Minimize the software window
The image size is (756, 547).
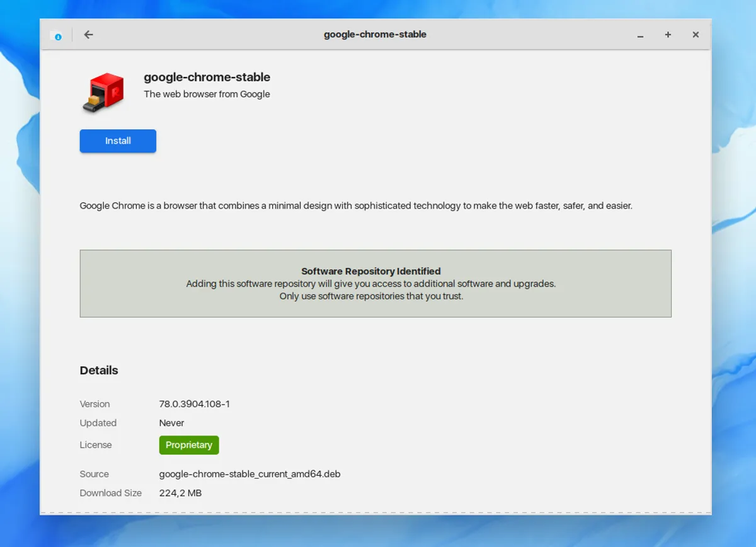click(640, 35)
